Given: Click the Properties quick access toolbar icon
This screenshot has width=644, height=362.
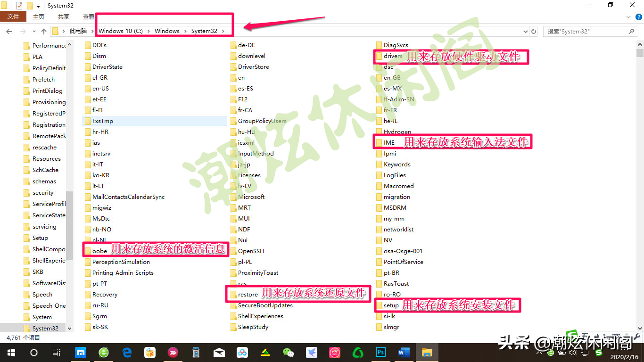Looking at the screenshot, I should [19, 5].
